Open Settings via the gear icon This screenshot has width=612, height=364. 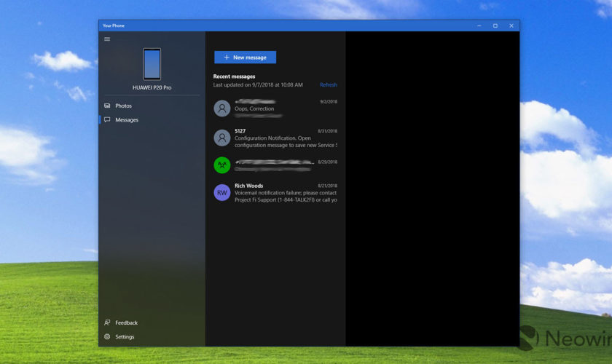[107, 337]
